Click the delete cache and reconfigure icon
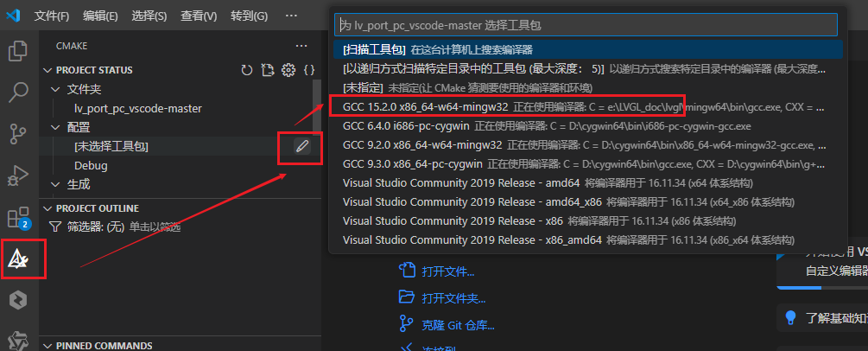The image size is (868, 351). point(268,70)
